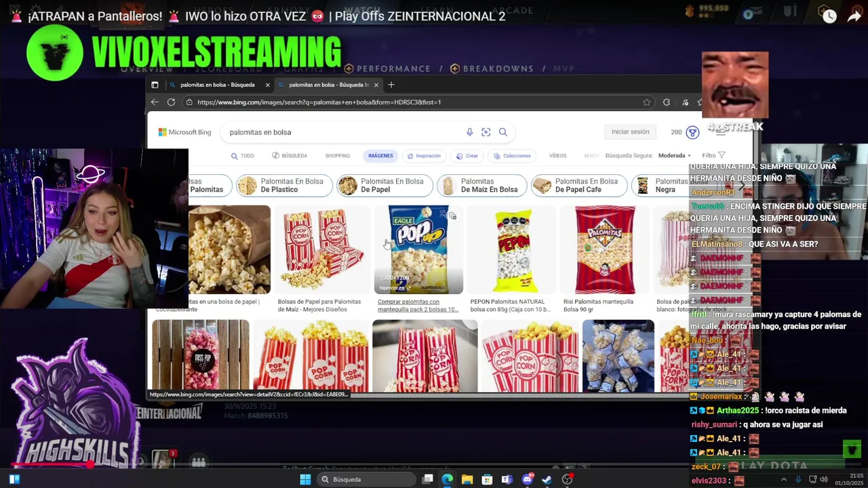
Task: Open Discord from the taskbar
Action: 528,480
